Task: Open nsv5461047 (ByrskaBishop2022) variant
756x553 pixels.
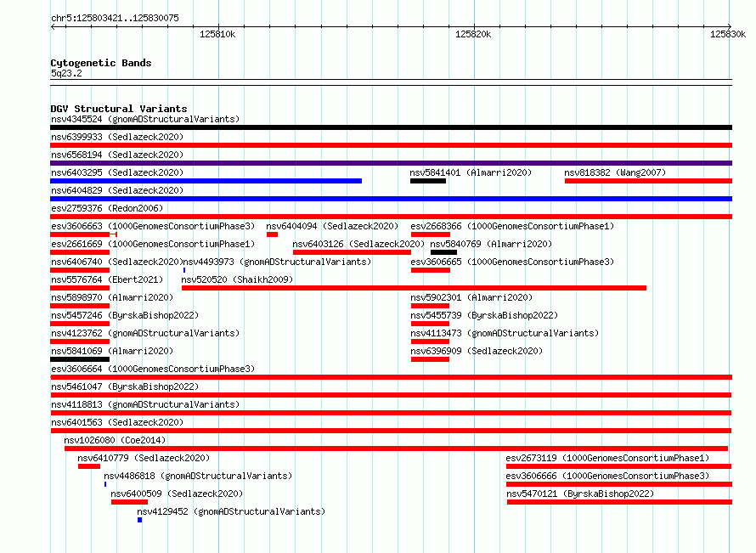Action: pyautogui.click(x=125, y=387)
